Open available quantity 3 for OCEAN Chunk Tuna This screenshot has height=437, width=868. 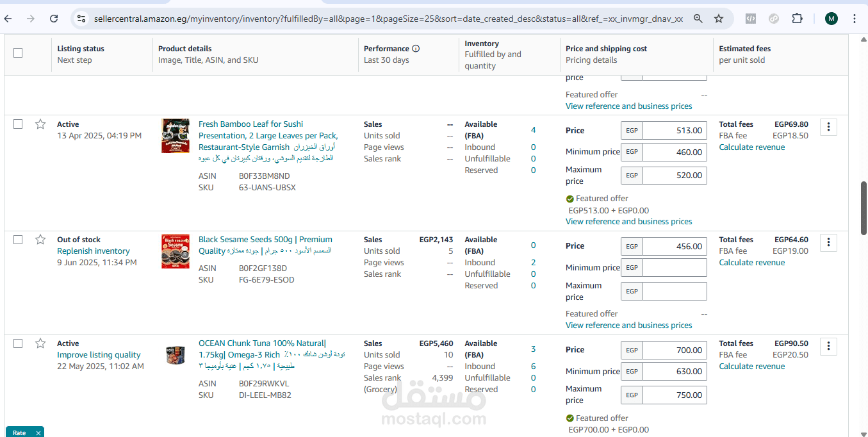[x=533, y=349]
